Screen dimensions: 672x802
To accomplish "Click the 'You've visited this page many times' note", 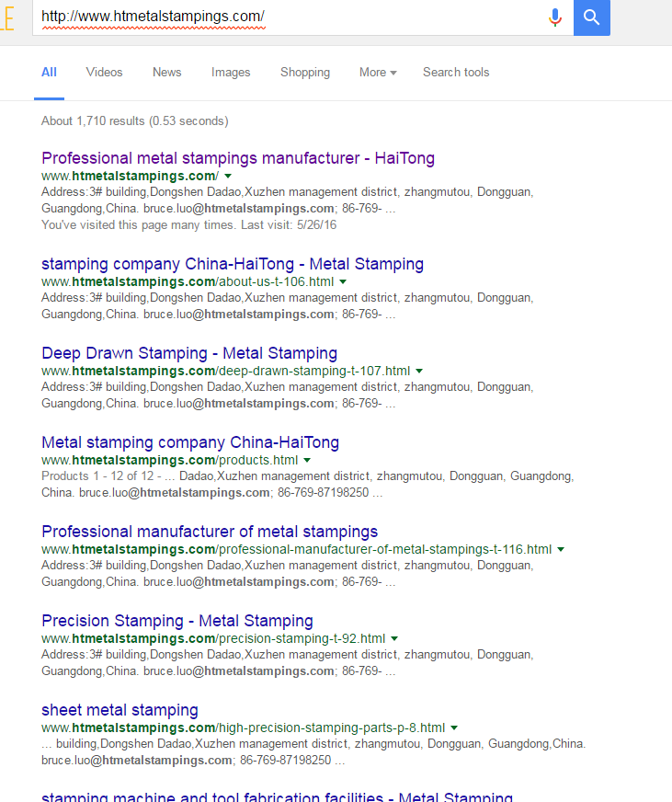I will pos(188,225).
